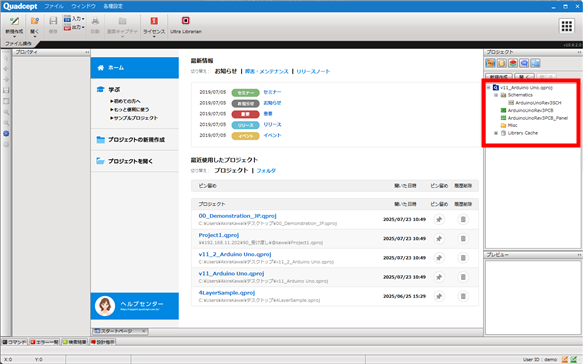Open the ヘルプセンター banner
The image size is (583, 364).
[135, 306]
